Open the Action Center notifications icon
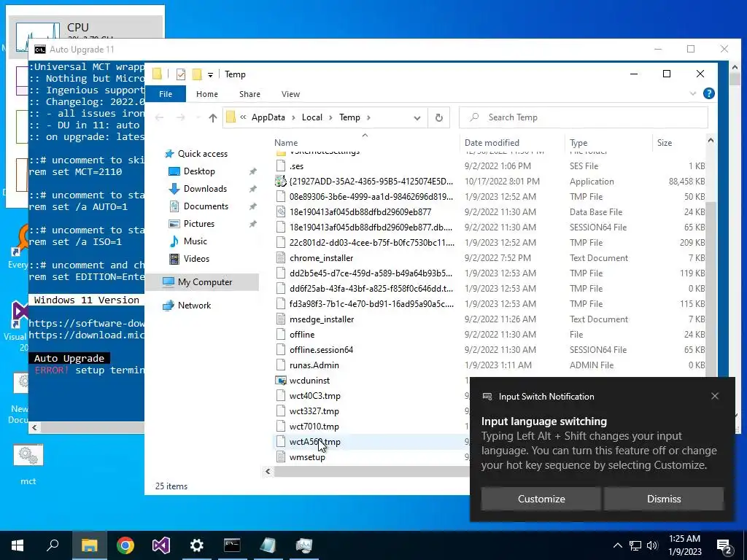This screenshot has width=747, height=560. click(724, 545)
